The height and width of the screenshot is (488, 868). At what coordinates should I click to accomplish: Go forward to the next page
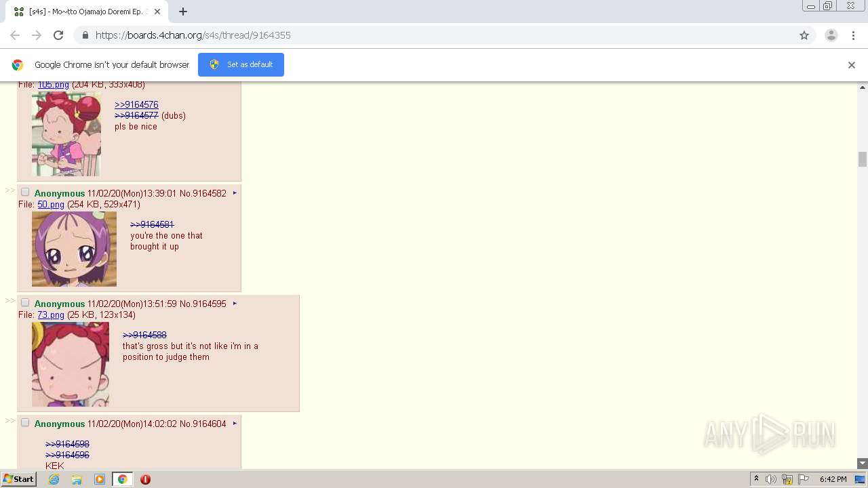tap(37, 35)
